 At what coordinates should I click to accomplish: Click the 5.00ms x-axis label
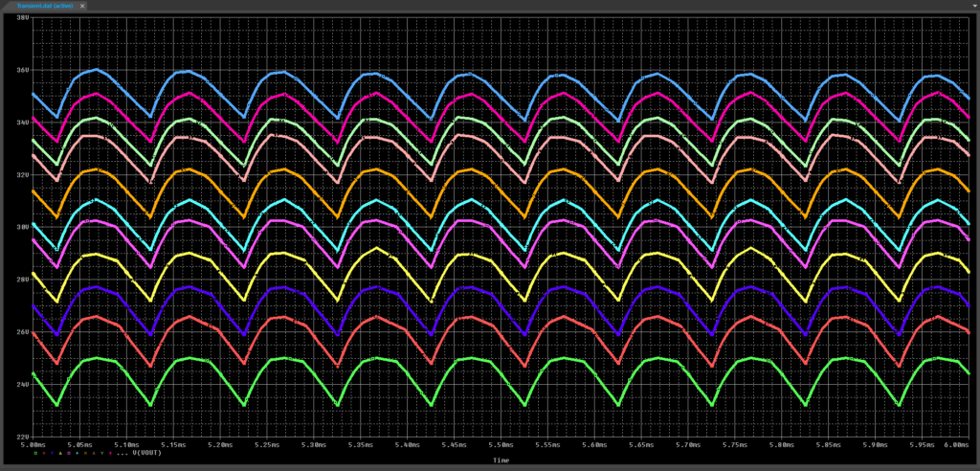(33, 445)
